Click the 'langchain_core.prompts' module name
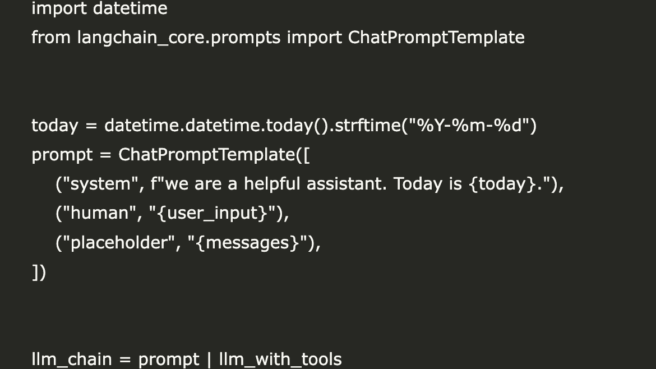 point(179,38)
